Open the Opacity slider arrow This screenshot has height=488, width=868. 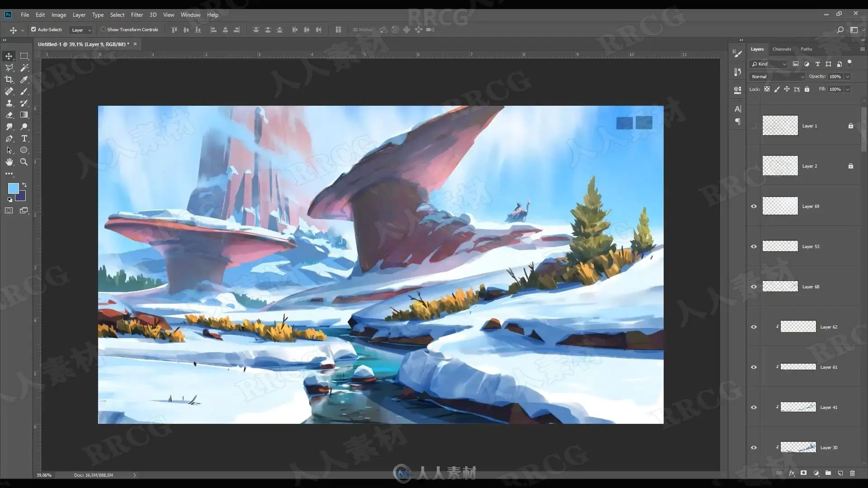(x=848, y=77)
